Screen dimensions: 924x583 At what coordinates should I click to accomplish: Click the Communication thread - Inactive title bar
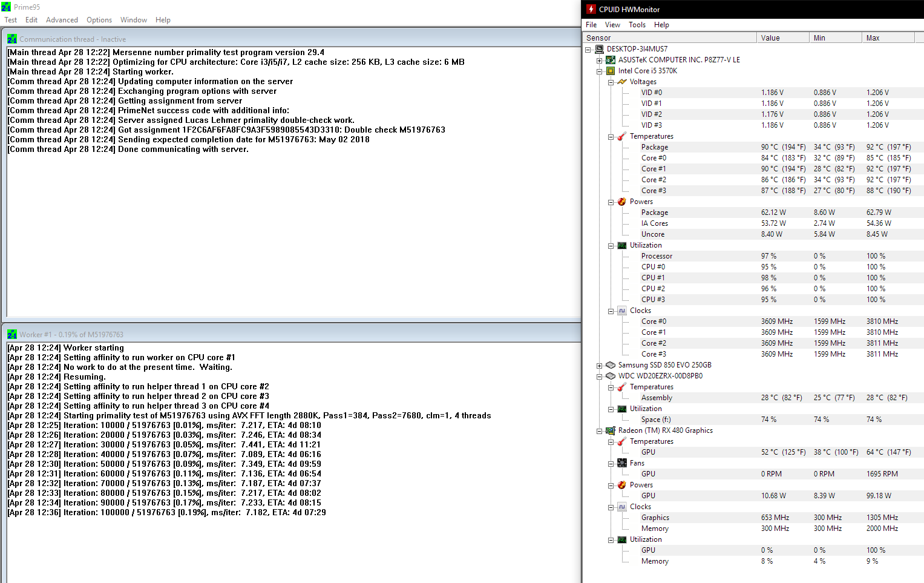[x=292, y=39]
